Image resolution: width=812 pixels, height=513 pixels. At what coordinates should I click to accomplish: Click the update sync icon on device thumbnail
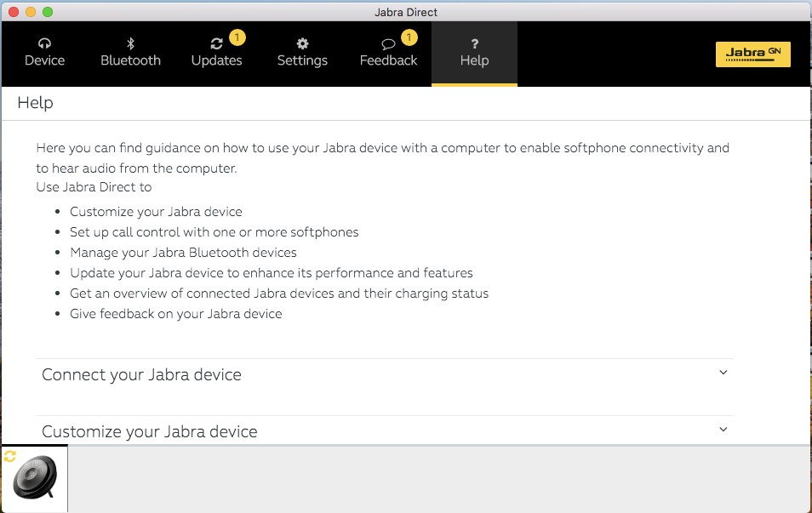[10, 456]
